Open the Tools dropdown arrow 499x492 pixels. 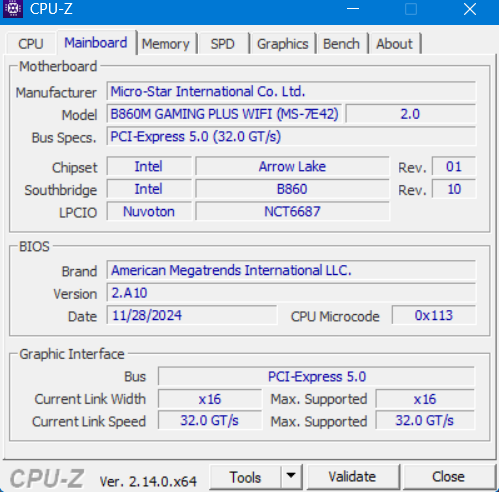pyautogui.click(x=291, y=476)
